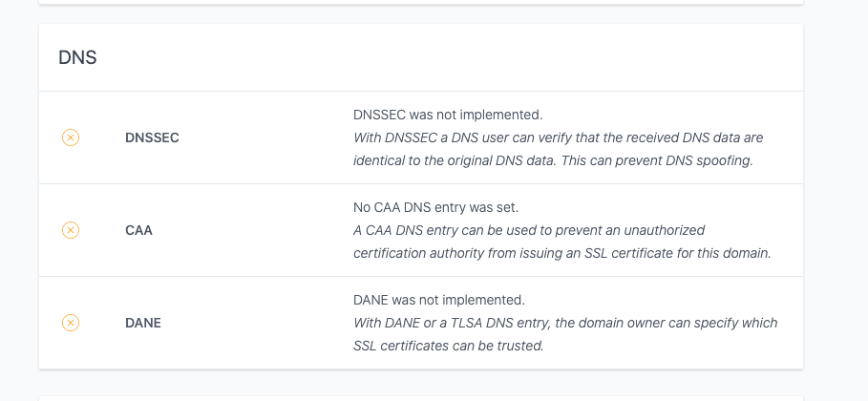This screenshot has height=401, width=868.
Task: Click the DNS section heading
Action: pyautogui.click(x=77, y=57)
